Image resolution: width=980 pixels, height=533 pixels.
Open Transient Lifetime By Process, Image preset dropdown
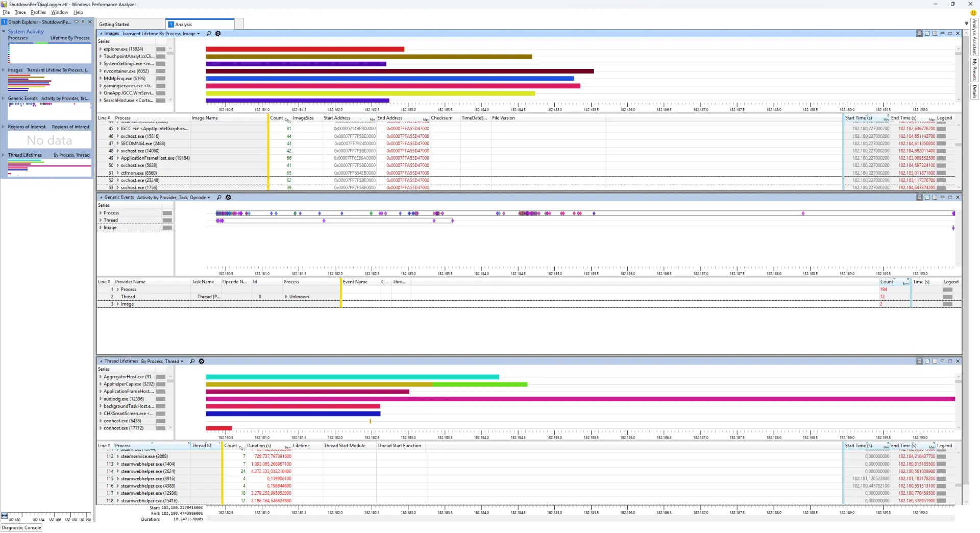click(x=161, y=34)
